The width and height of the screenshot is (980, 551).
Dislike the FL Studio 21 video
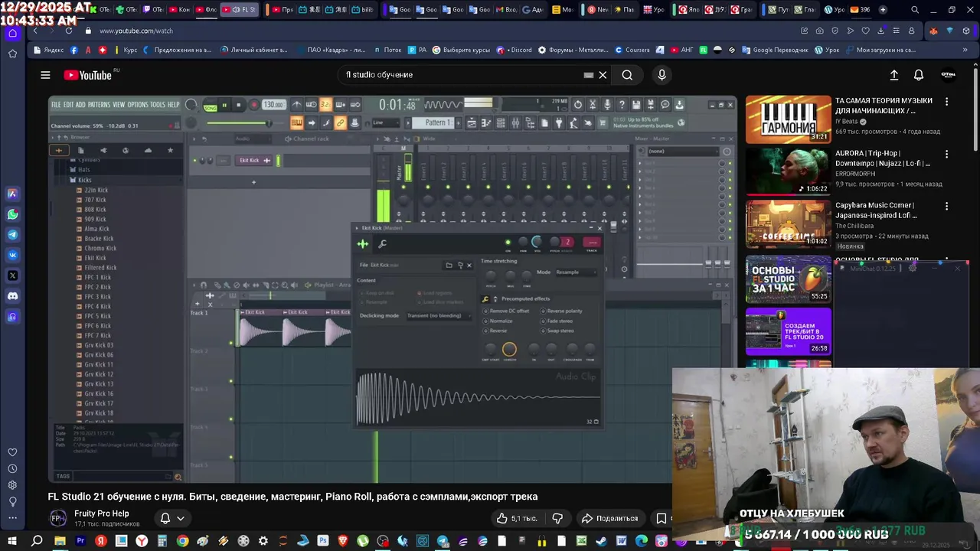coord(557,518)
